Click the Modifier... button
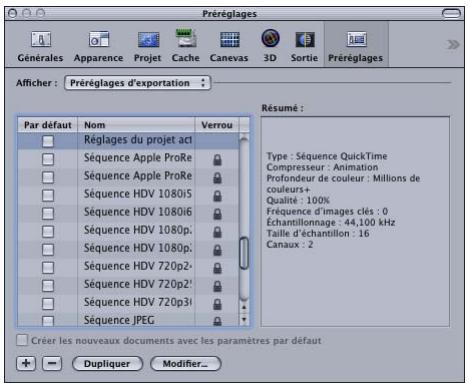Viewport: 468px width, 385px height. (x=186, y=364)
